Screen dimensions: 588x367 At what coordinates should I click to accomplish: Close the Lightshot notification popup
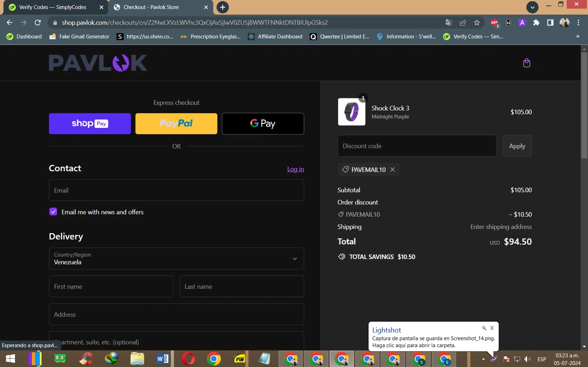pyautogui.click(x=492, y=328)
